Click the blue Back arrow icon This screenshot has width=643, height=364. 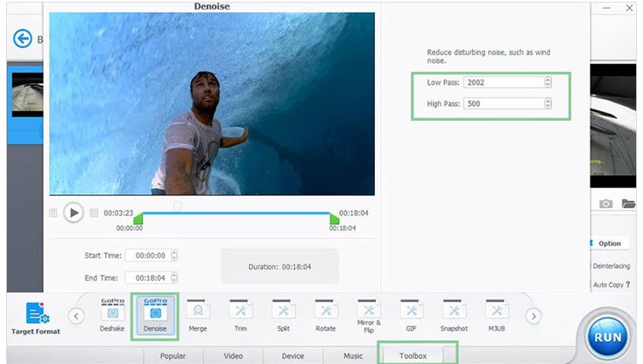tap(23, 38)
